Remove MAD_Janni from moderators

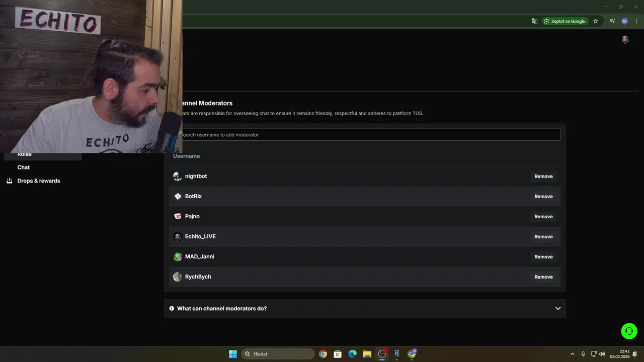(x=543, y=257)
